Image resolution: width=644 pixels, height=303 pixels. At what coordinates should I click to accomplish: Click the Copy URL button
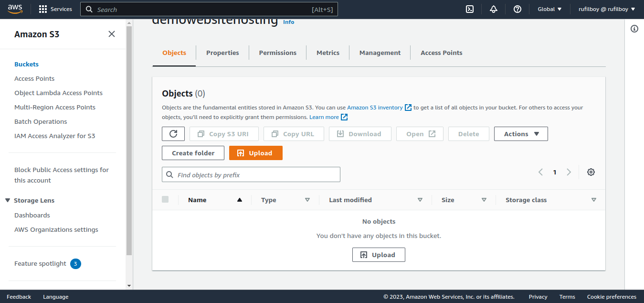click(294, 134)
